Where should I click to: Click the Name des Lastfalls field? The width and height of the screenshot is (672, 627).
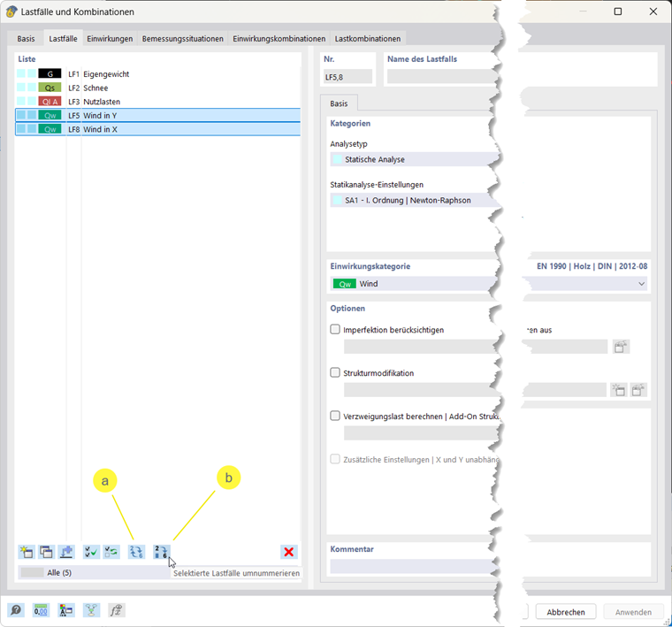442,77
